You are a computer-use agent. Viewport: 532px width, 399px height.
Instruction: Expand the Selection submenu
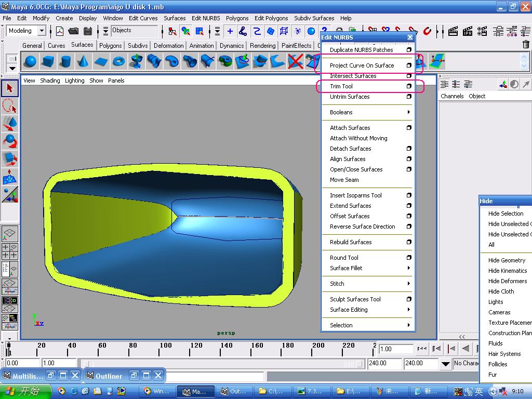368,325
